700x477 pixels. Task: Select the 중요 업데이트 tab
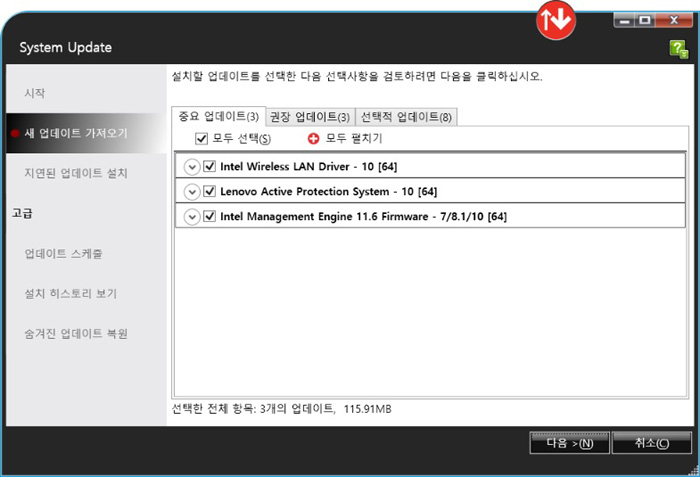tap(218, 117)
